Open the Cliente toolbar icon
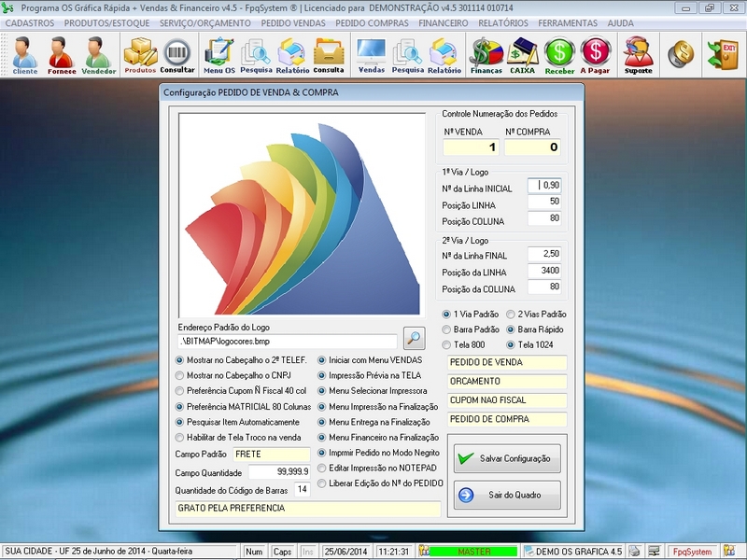 click(24, 54)
